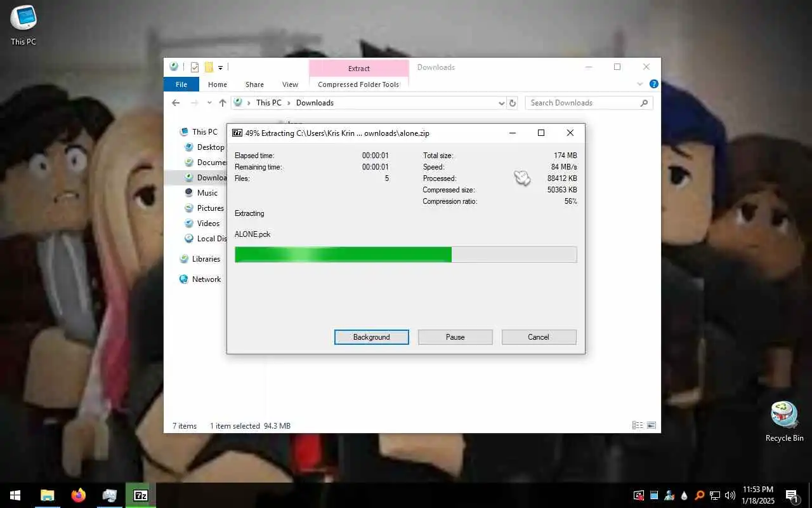Screen dimensions: 812x508
Task: Click the green extraction progress bar
Action: point(406,255)
